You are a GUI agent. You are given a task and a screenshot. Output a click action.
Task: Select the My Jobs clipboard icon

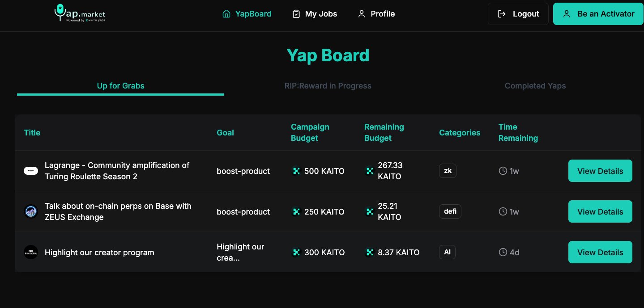click(x=296, y=14)
